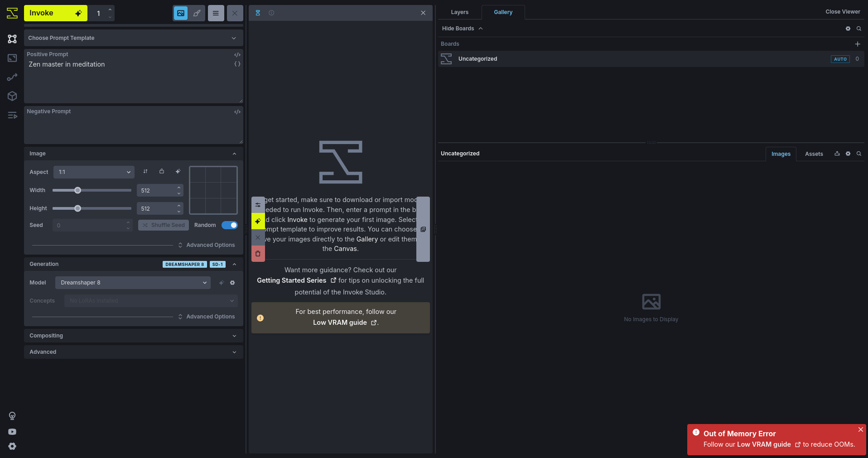Upload image icon in Uncategorized header
Screen dimensions: 868x458
[x=837, y=154]
